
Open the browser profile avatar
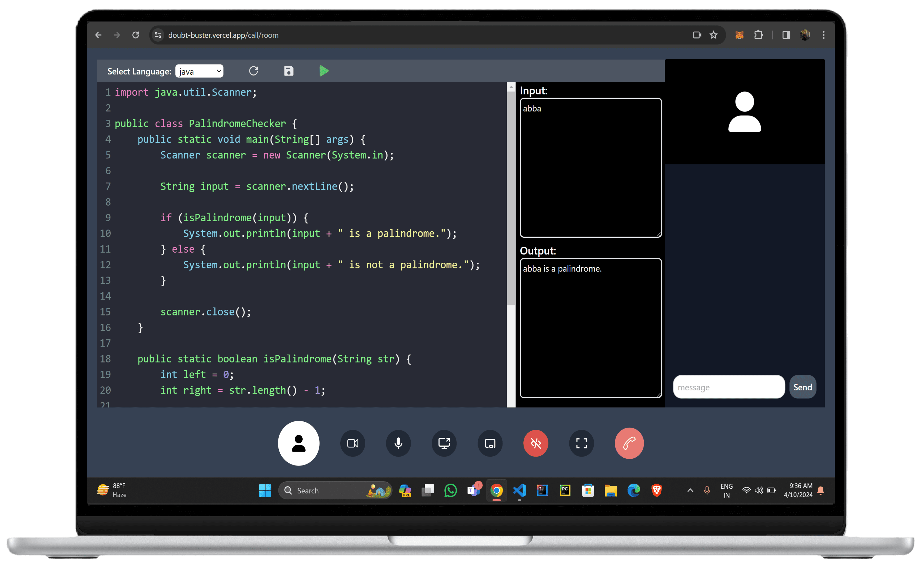click(x=805, y=35)
